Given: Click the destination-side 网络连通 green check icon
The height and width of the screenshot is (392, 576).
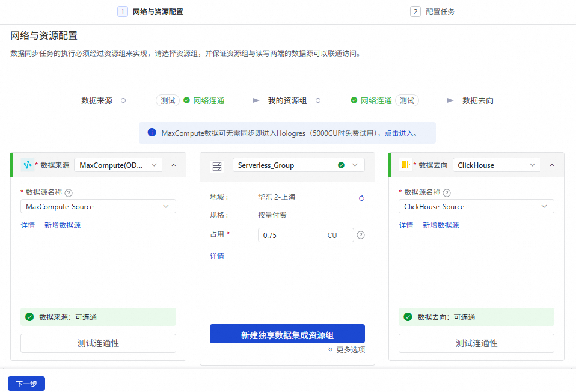Looking at the screenshot, I should tap(354, 100).
